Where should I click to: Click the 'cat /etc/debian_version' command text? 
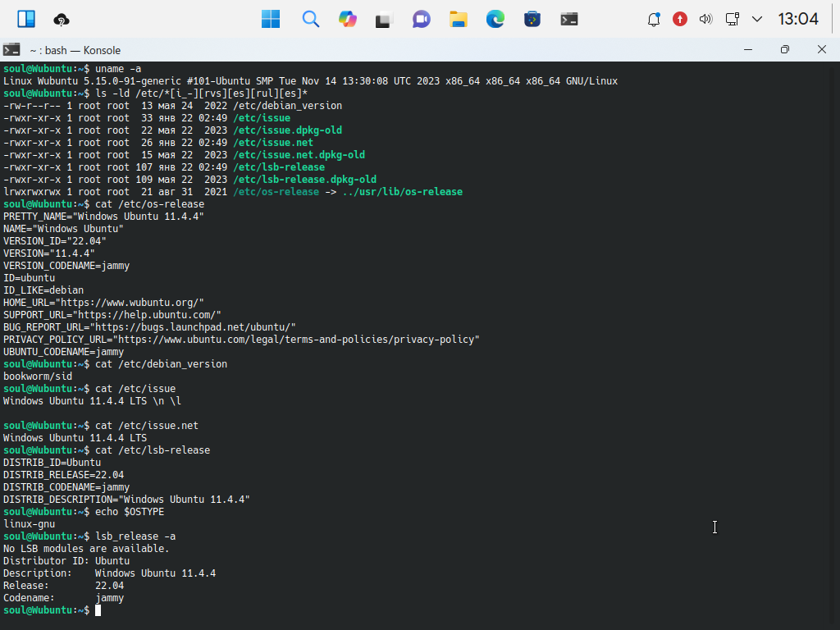(x=162, y=364)
